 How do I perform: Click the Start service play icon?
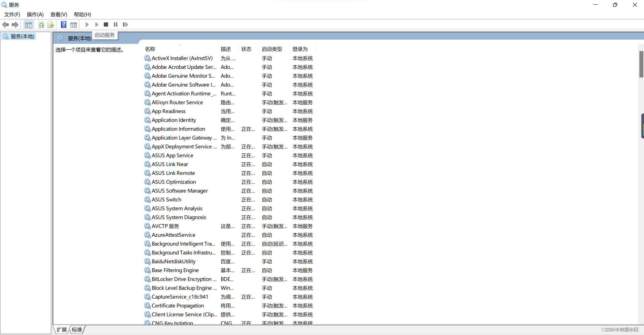[87, 25]
